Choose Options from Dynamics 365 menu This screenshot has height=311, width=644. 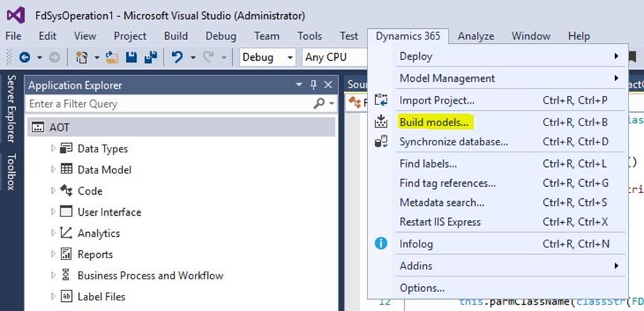pyautogui.click(x=497, y=288)
